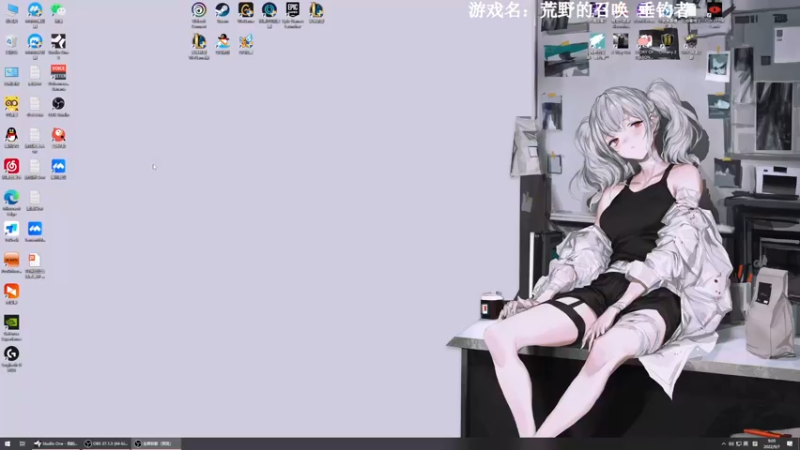Select the red bird desktop icon

(58, 137)
